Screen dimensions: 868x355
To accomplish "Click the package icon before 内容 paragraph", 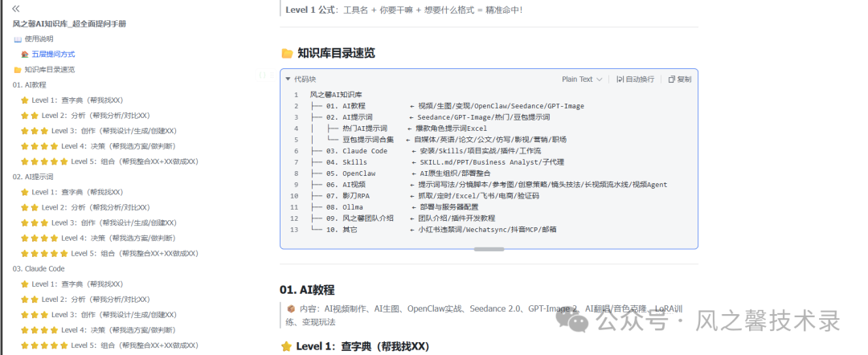I will click(291, 309).
